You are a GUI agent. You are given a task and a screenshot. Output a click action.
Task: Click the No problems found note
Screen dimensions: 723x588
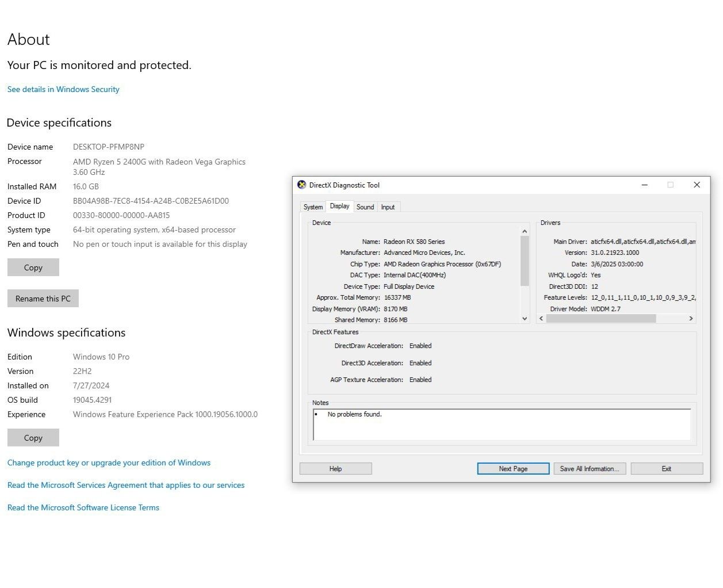pyautogui.click(x=354, y=414)
